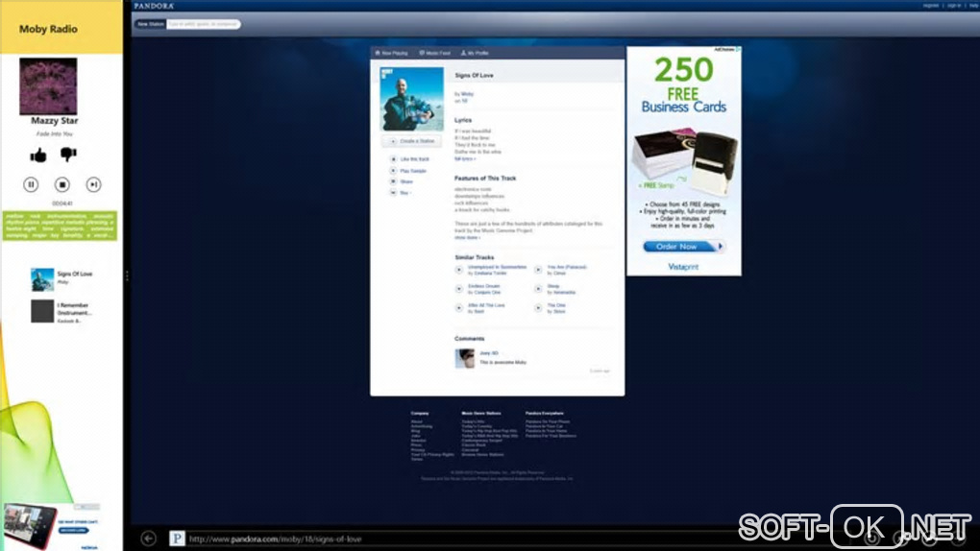Play The One similar track
The height and width of the screenshot is (551, 980).
coord(538,308)
